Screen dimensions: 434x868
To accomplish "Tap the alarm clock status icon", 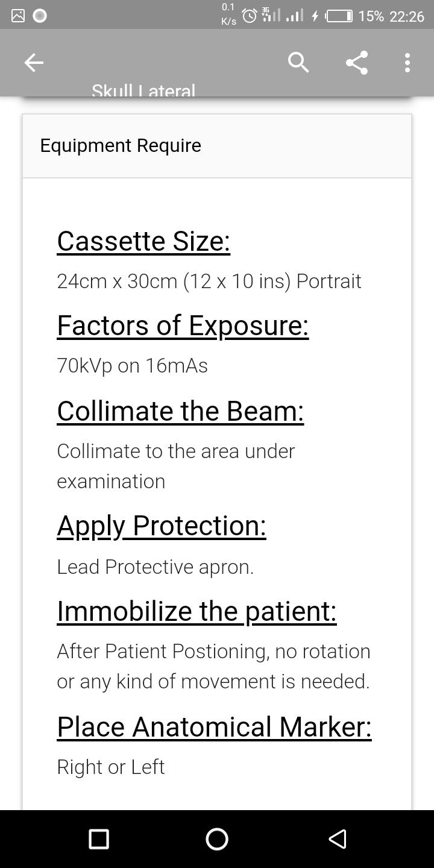I will coord(250,16).
